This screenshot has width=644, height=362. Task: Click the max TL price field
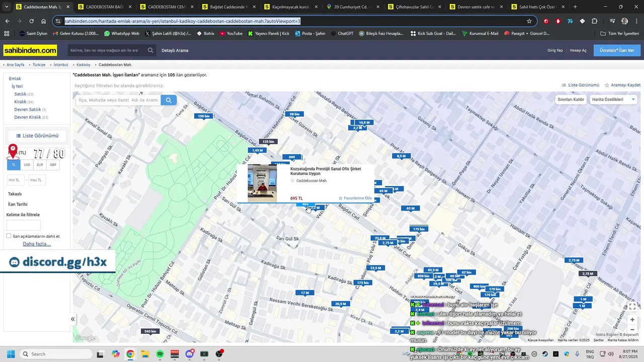(x=37, y=180)
